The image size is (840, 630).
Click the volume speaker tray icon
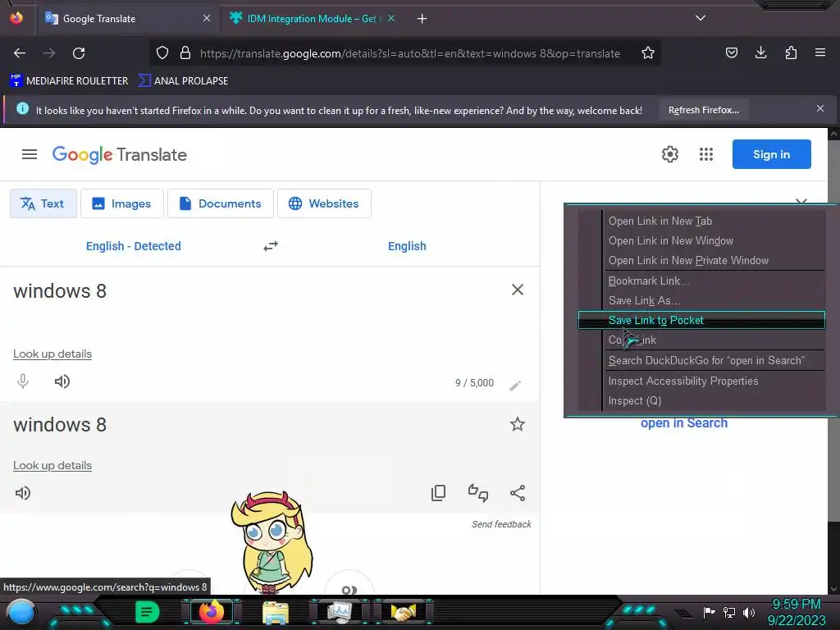(749, 612)
